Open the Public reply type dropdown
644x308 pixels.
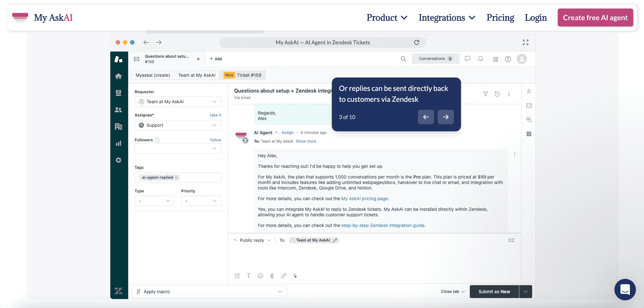[252, 240]
